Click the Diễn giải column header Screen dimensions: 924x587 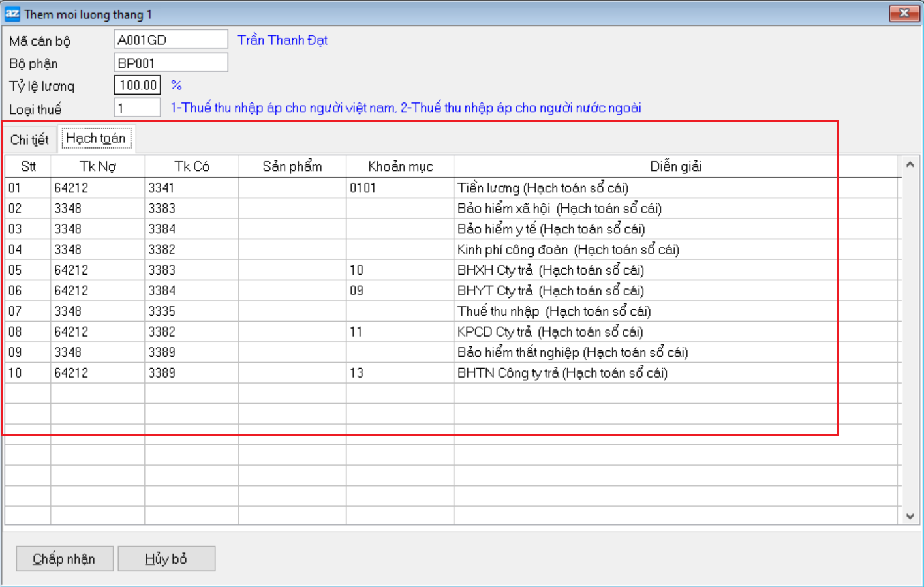pyautogui.click(x=675, y=166)
